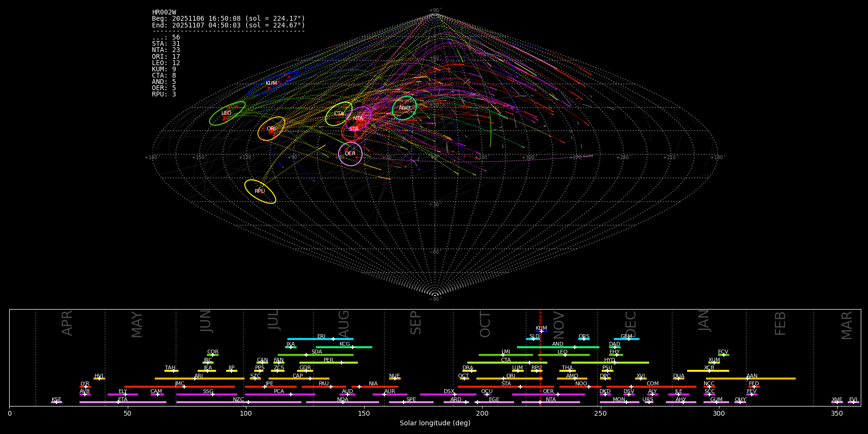
Task: Click the 'RPU: 3' legend entry
Action: 164,95
